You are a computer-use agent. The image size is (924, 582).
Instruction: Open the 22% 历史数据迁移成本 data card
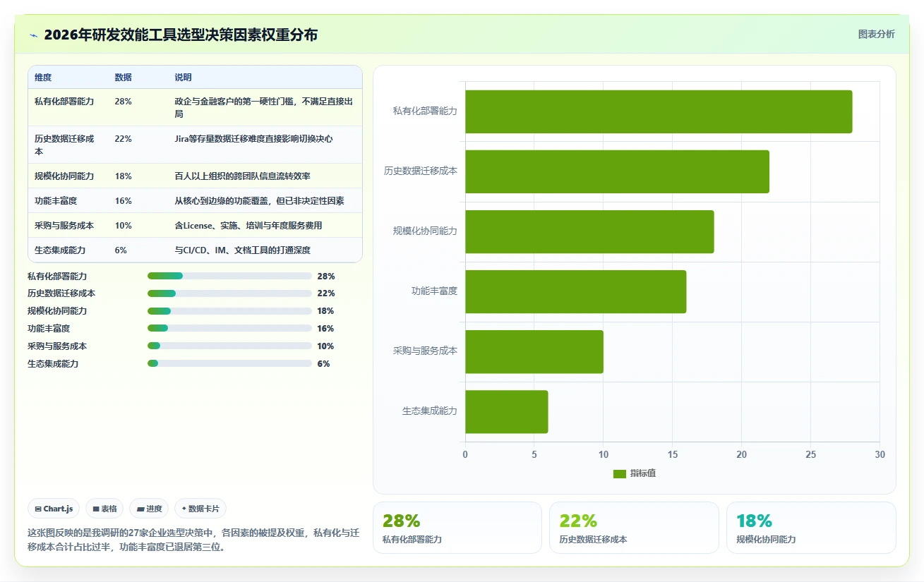tap(634, 528)
